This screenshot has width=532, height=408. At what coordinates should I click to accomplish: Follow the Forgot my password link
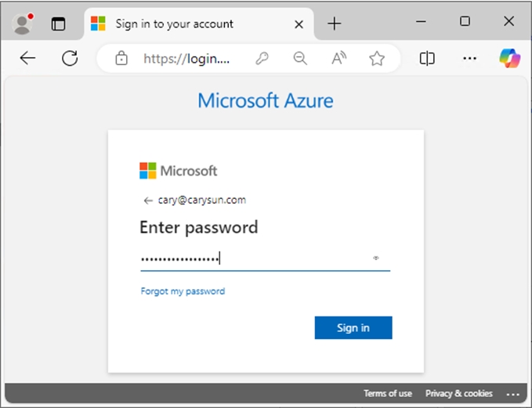tap(183, 291)
